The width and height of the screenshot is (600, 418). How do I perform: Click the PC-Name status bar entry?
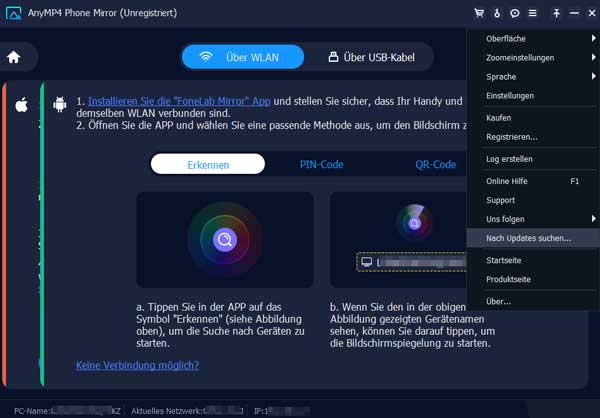pos(67,411)
